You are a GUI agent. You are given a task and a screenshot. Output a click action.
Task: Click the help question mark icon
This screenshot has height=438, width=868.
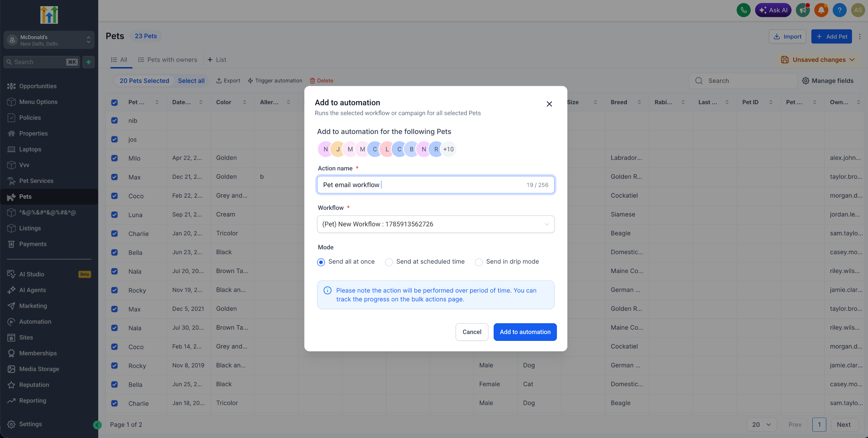839,10
